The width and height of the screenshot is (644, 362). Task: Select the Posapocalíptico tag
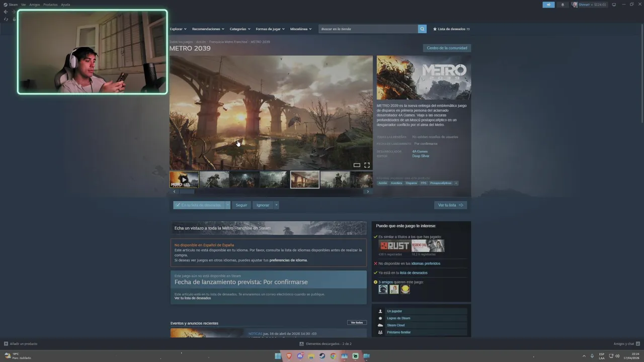tap(441, 183)
